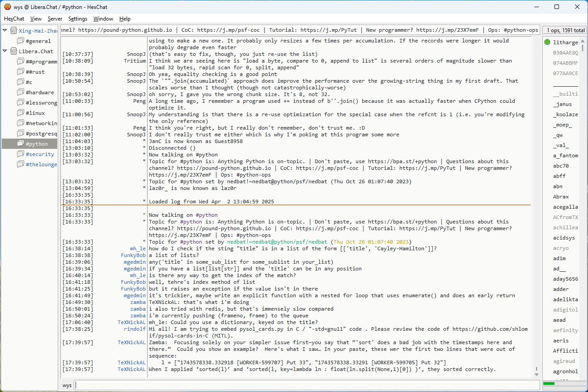
Task: Collapse the Libera.Chat network tree
Action: click(x=5, y=51)
